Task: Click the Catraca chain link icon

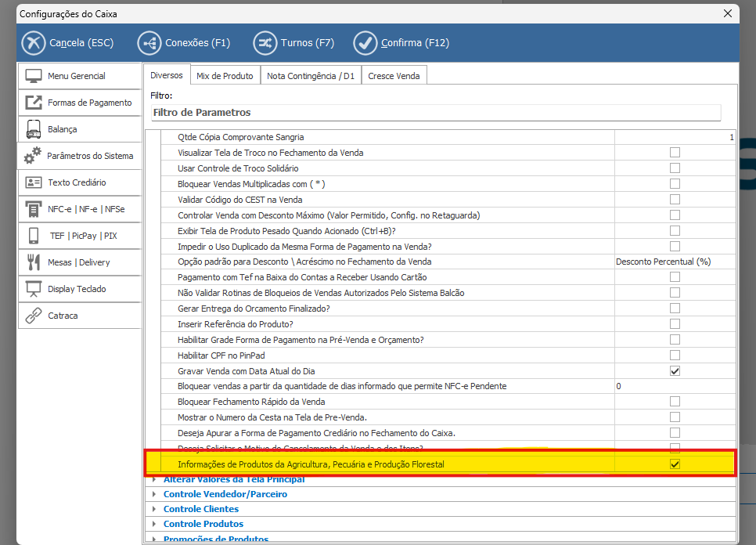Action: (34, 316)
